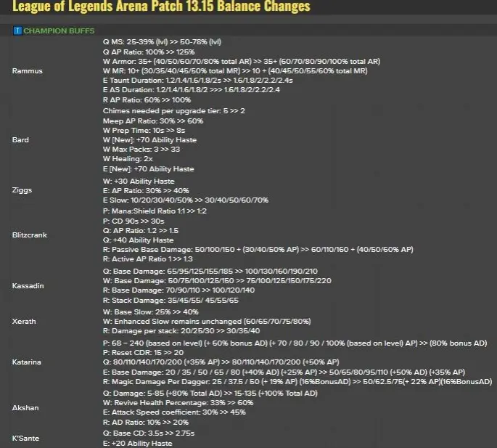This screenshot has width=497, height=448.
Task: Click 'E Taunt Duration' line
Action: [x=198, y=81]
